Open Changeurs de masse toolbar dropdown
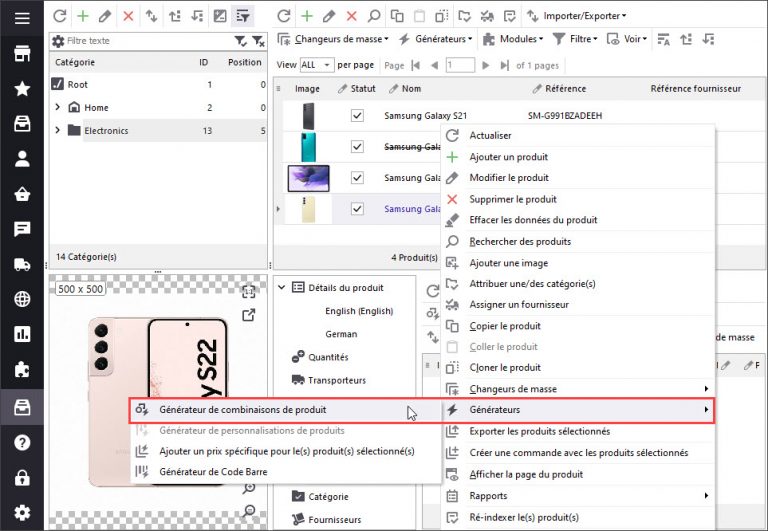 333,39
